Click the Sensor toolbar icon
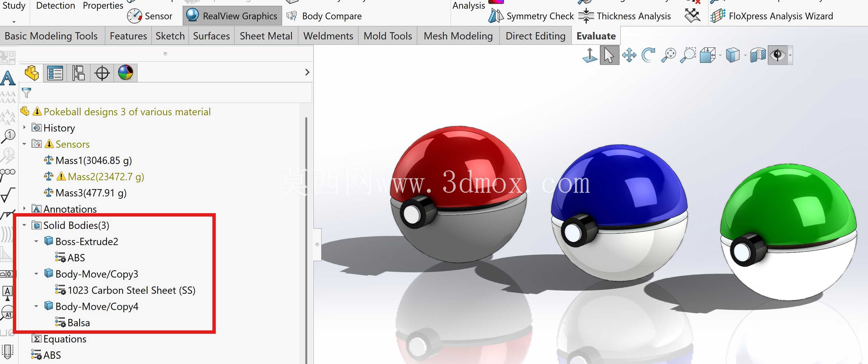 click(150, 16)
